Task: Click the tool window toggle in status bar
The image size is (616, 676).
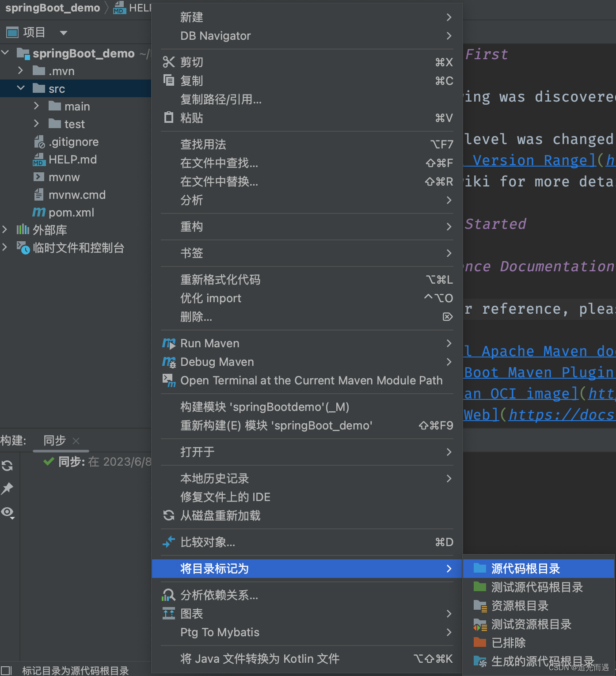Action: 6,671
